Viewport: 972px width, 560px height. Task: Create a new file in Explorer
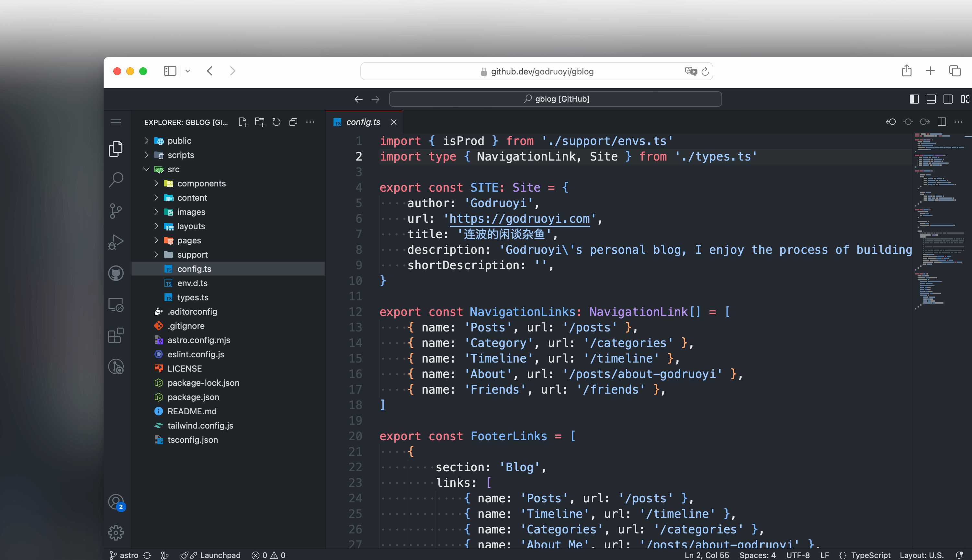(x=243, y=122)
